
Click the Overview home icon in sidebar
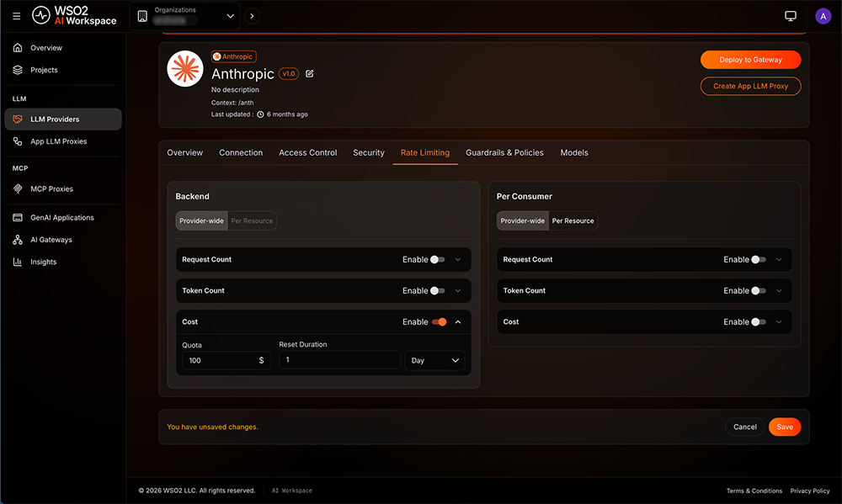coord(18,48)
